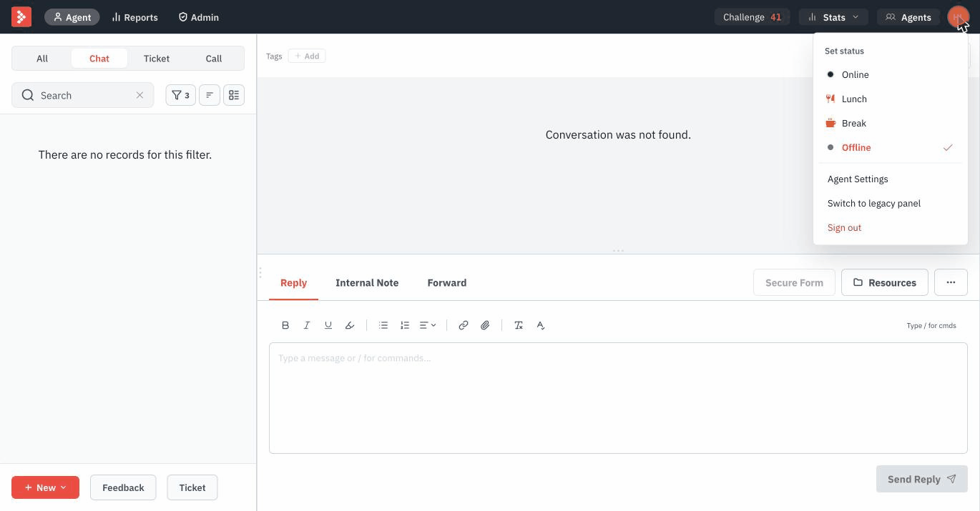Click the app logo icon
The image size is (980, 511).
pos(21,16)
